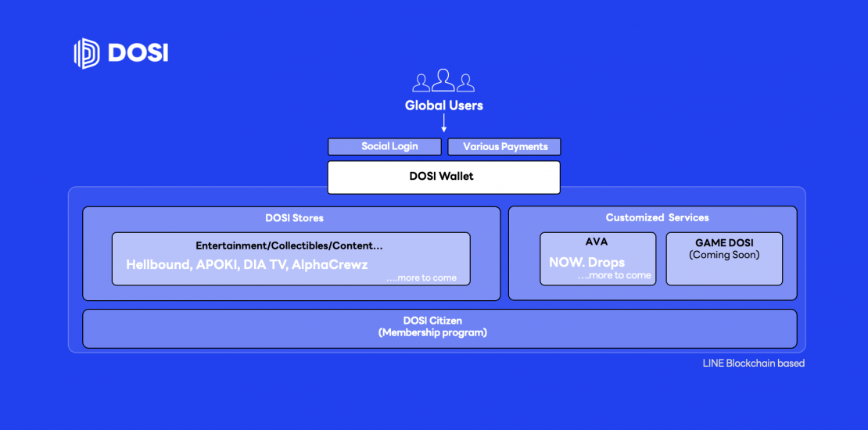868x430 pixels.
Task: Select the Various Payments box
Action: coord(504,147)
